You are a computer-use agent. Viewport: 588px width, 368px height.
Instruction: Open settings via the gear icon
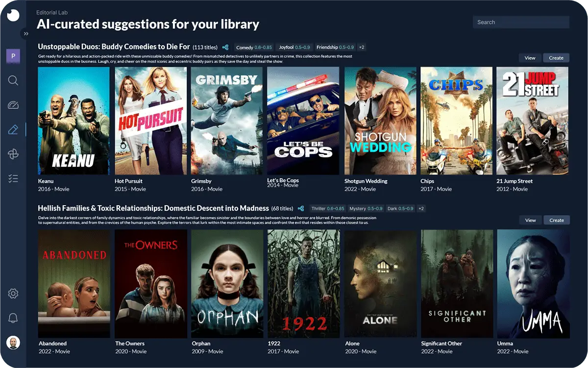pos(13,294)
